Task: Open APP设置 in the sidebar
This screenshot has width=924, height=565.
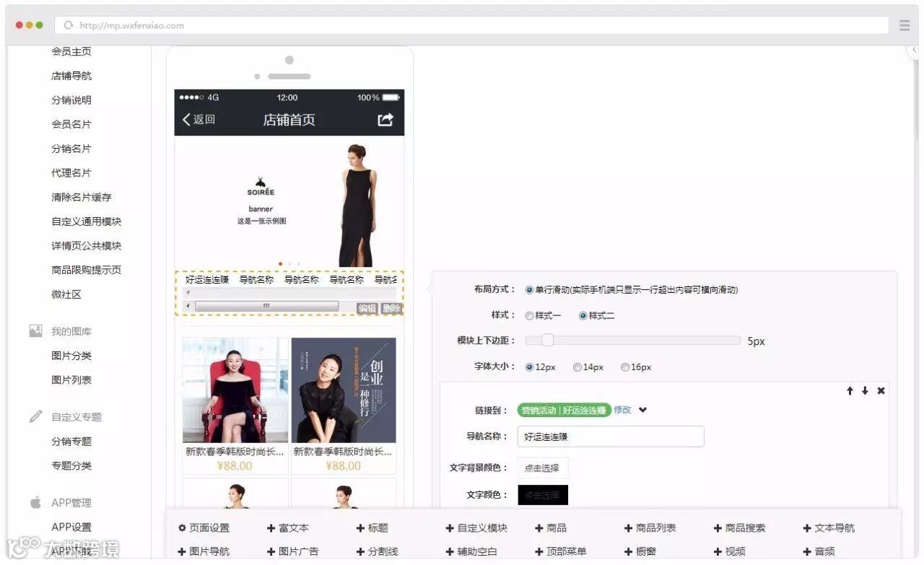Action: 71,527
